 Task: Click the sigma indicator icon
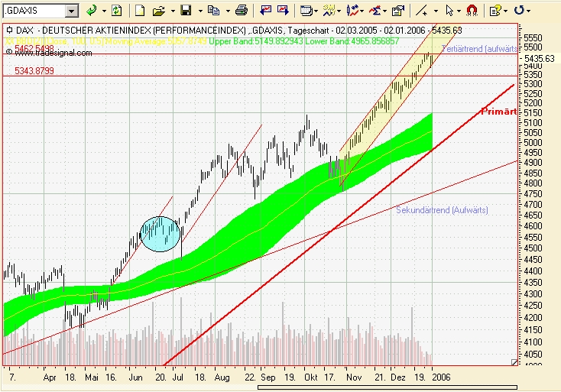tap(375, 11)
